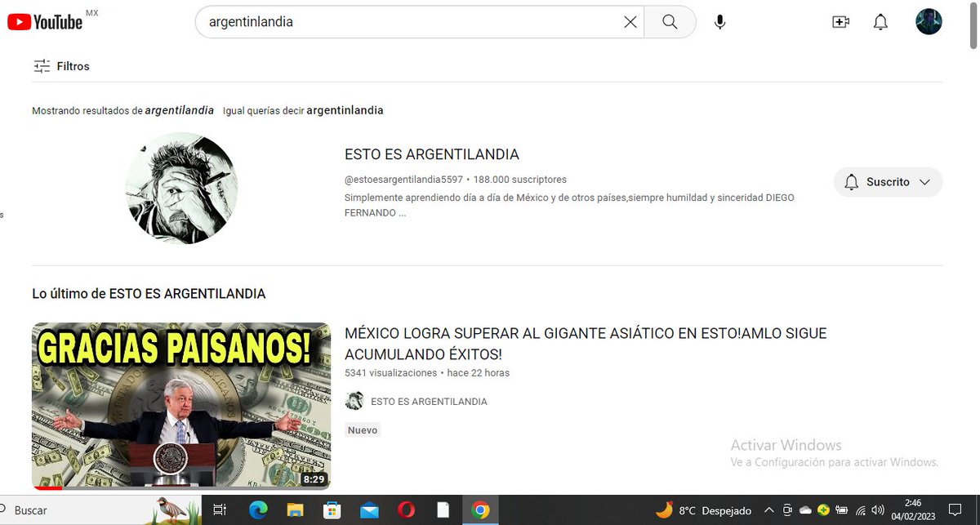Open the blank document icon on the taskbar

pyautogui.click(x=443, y=510)
